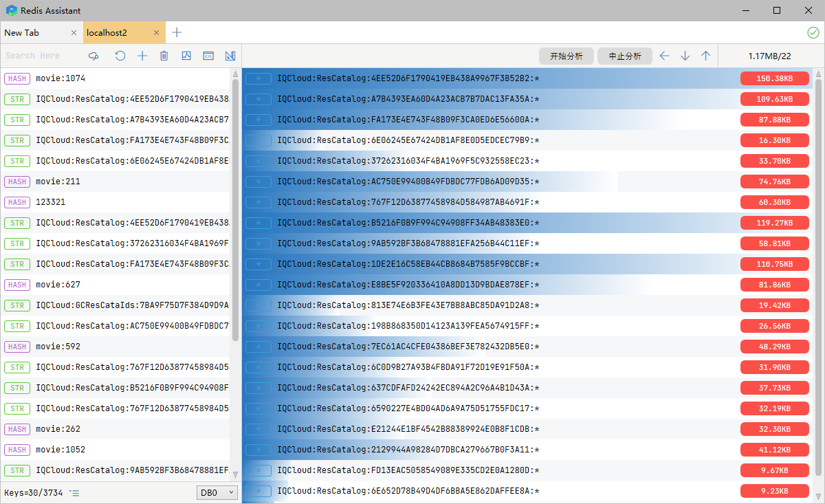
Task: Close the localhost2 tab
Action: point(157,32)
